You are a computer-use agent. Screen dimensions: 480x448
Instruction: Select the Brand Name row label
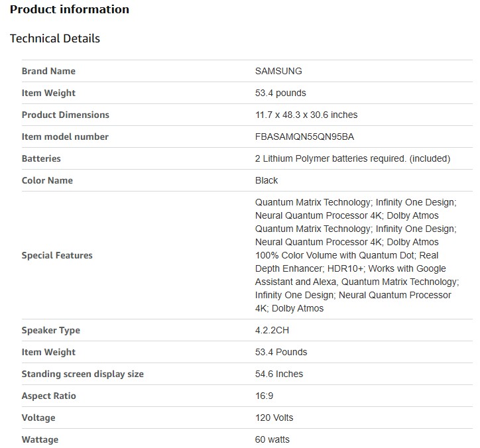48,71
